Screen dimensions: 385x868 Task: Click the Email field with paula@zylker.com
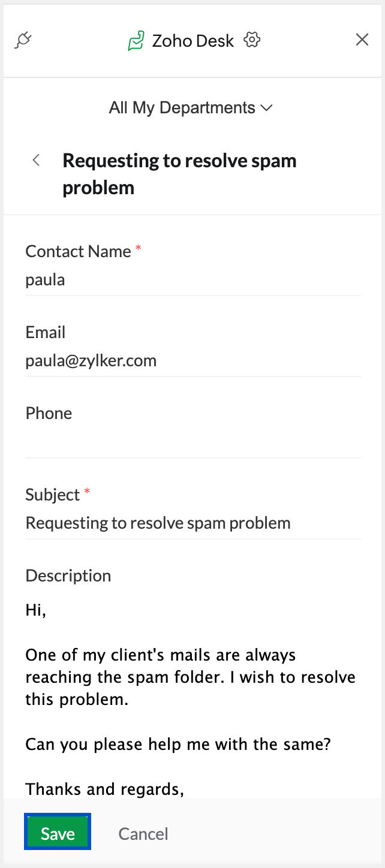click(192, 361)
